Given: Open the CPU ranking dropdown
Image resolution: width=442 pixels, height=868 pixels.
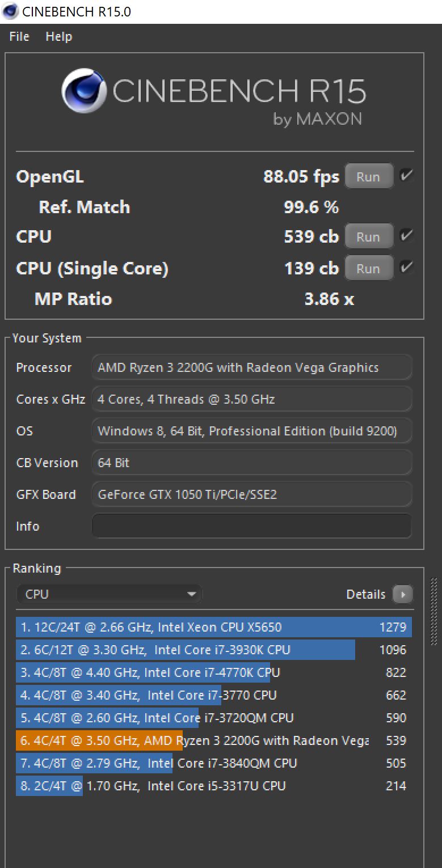Looking at the screenshot, I should click(x=109, y=594).
